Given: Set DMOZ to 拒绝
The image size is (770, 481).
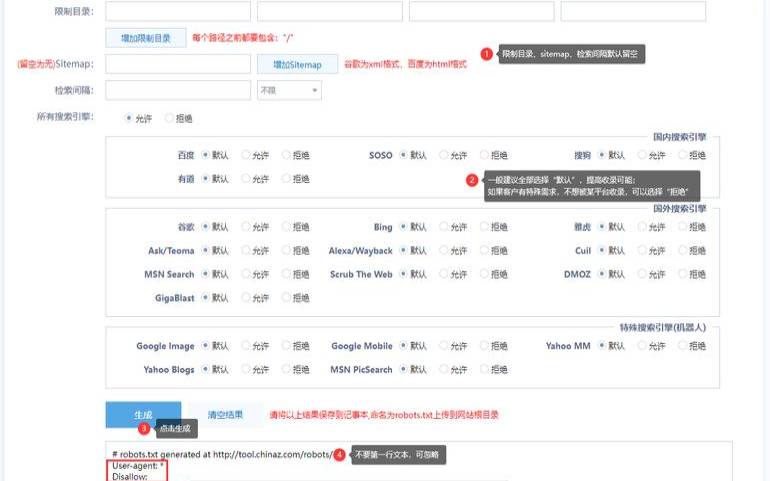Looking at the screenshot, I should (x=683, y=274).
